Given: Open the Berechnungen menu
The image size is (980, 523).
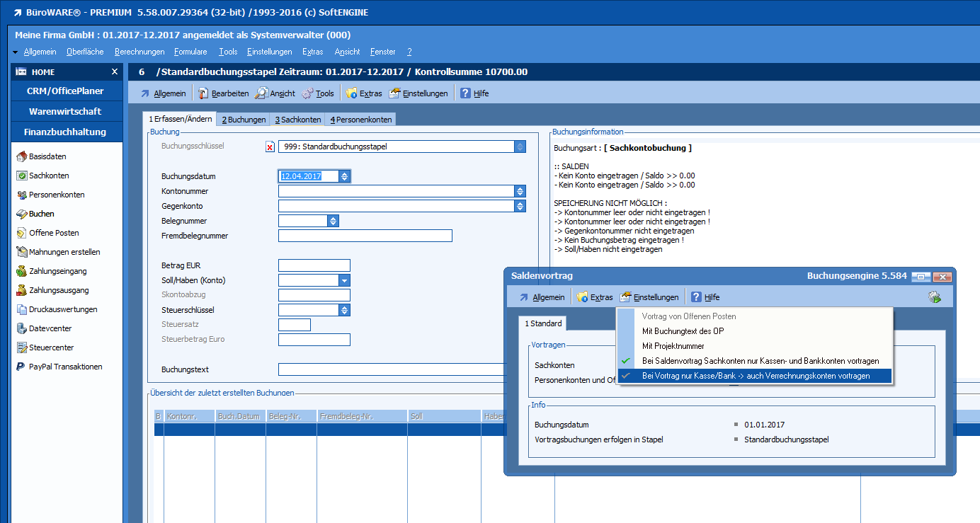Looking at the screenshot, I should [x=139, y=52].
